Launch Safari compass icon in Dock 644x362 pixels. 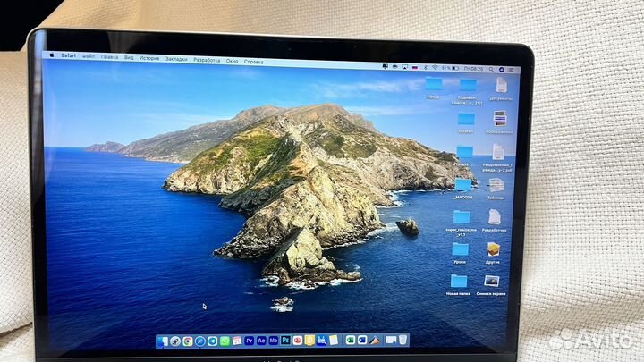pyautogui.click(x=200, y=341)
